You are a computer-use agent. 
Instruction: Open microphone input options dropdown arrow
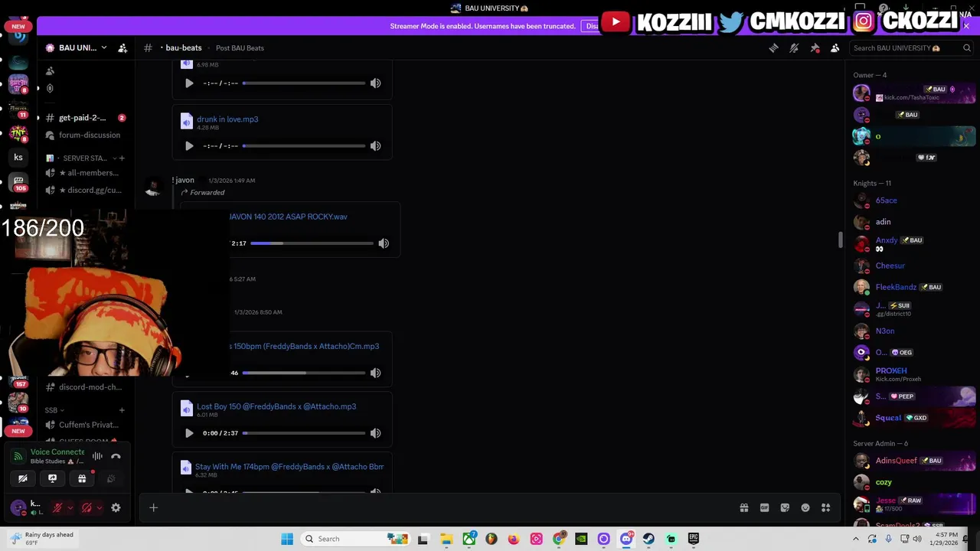coord(70,507)
